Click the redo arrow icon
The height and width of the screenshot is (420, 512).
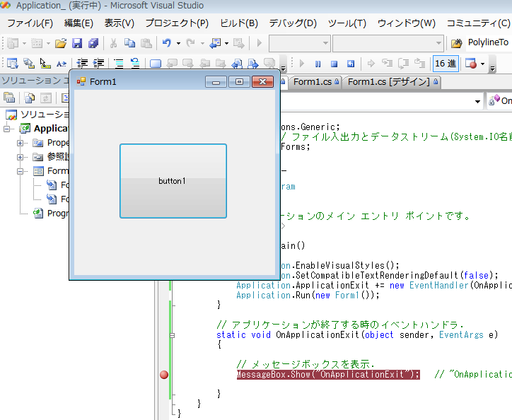click(190, 43)
